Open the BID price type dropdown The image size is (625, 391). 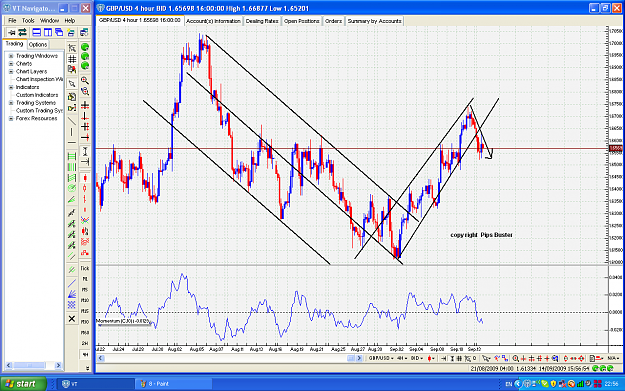417,358
